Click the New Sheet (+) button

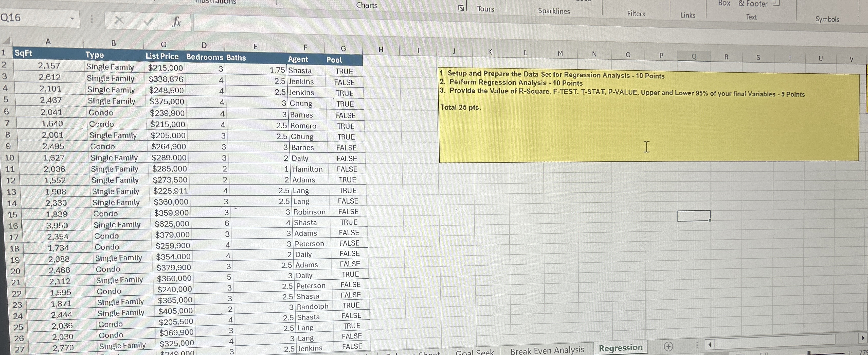[x=668, y=346]
